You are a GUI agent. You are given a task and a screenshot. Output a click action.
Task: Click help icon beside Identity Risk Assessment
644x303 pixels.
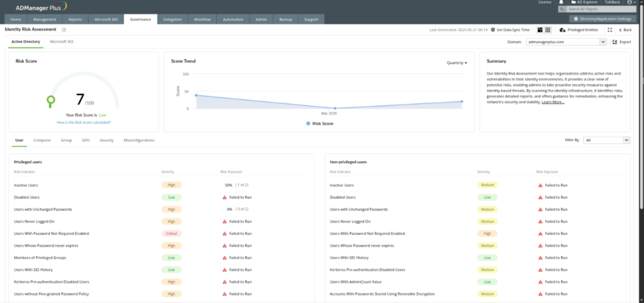(64, 30)
